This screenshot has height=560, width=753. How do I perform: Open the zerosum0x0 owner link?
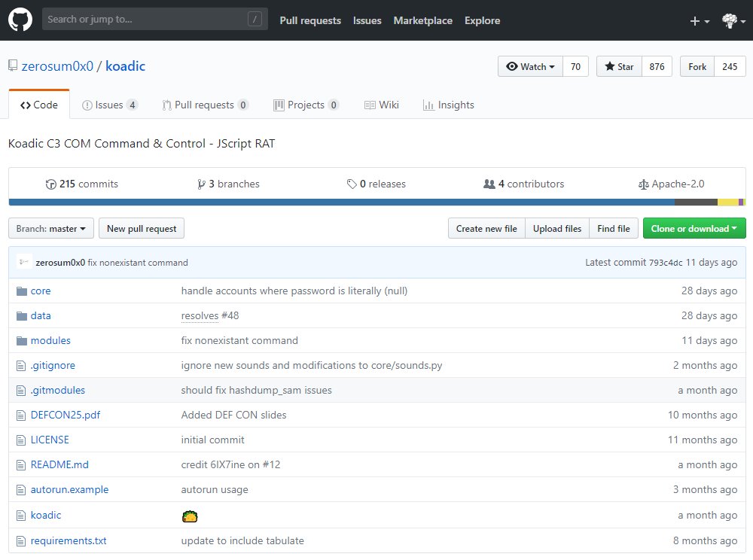coord(57,66)
